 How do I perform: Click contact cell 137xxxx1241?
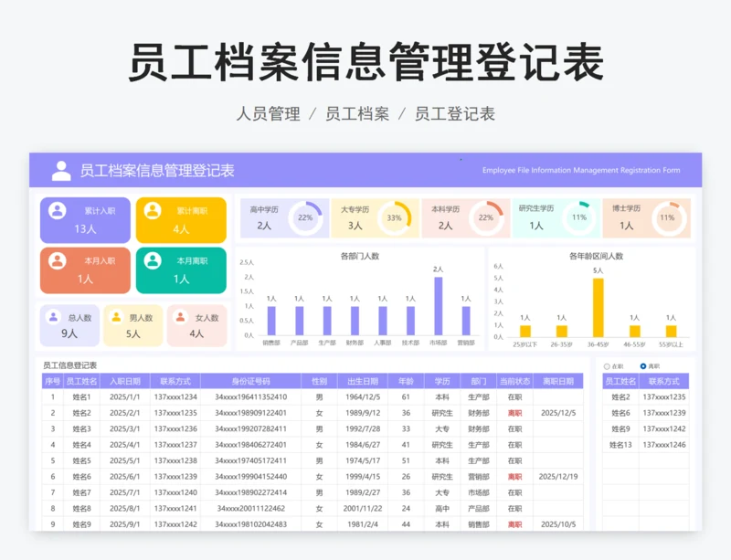pyautogui.click(x=175, y=508)
